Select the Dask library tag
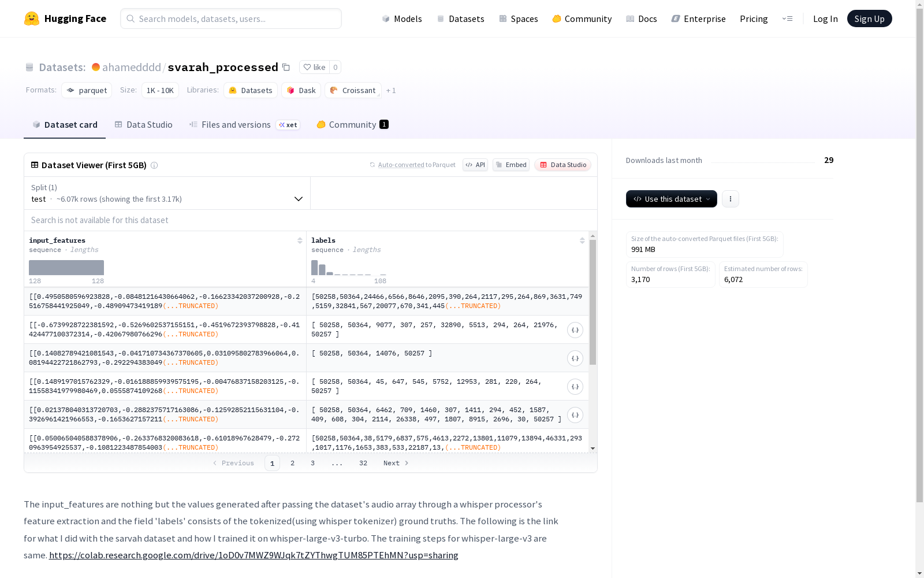 301,90
